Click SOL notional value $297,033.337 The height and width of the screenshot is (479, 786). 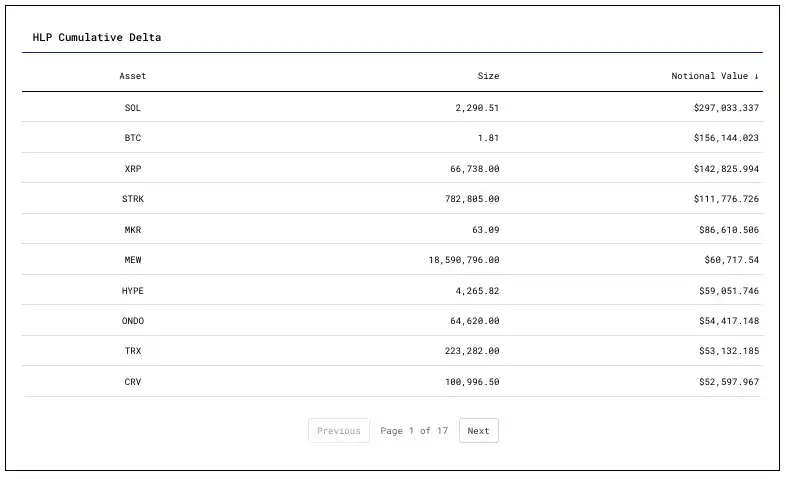tap(726, 107)
